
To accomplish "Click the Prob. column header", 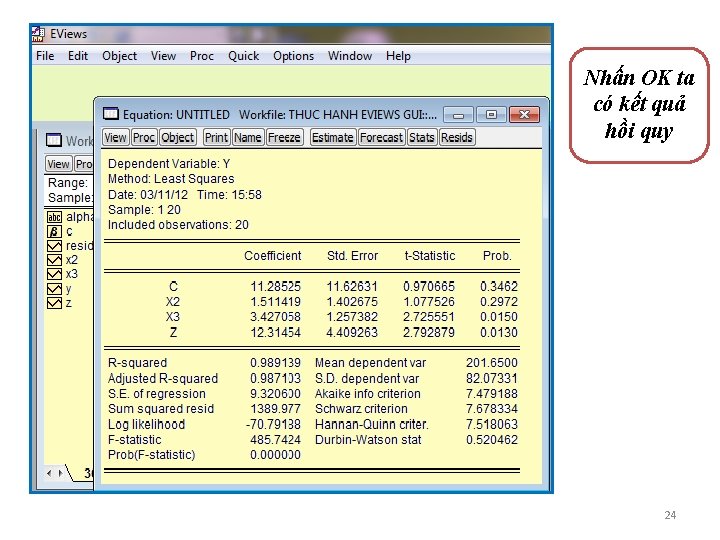I will pyautogui.click(x=497, y=256).
